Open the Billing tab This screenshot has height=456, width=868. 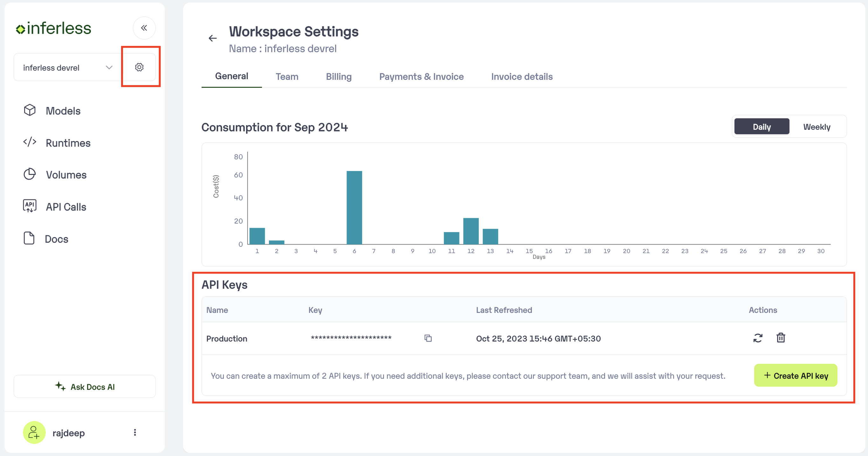pos(338,77)
